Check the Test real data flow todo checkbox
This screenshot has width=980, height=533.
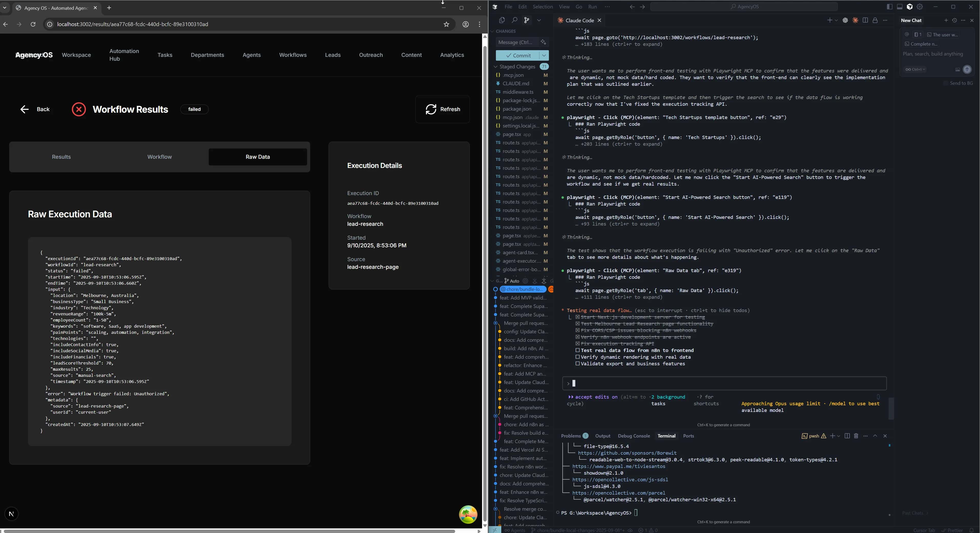coord(577,350)
